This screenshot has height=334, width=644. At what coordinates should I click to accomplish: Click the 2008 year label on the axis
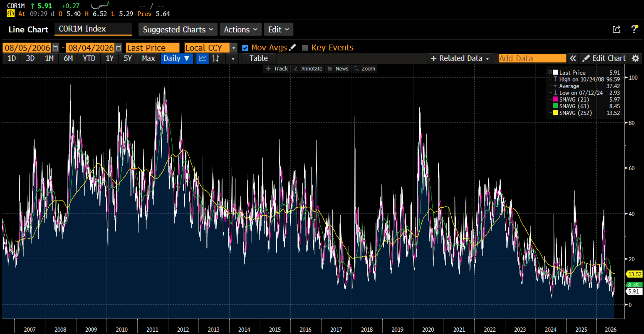coord(60,330)
